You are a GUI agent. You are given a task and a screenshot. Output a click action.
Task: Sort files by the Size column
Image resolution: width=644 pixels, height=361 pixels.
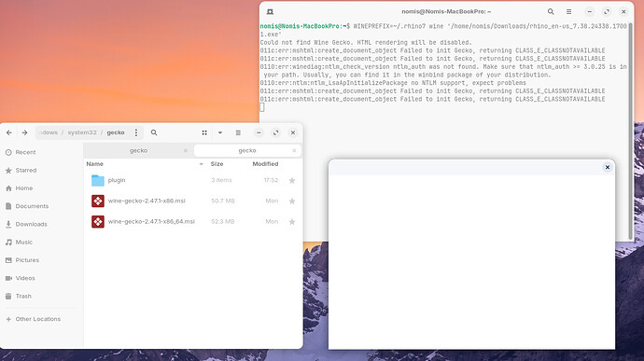tap(217, 164)
